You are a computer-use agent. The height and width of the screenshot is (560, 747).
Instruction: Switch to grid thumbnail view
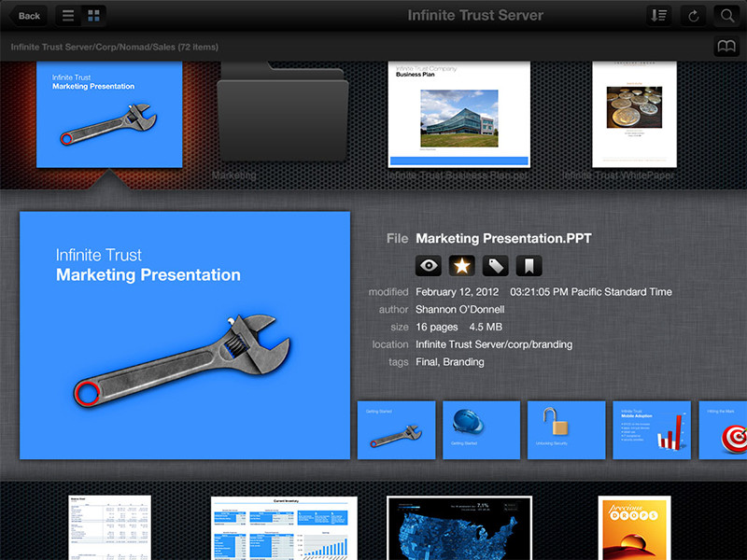coord(93,16)
